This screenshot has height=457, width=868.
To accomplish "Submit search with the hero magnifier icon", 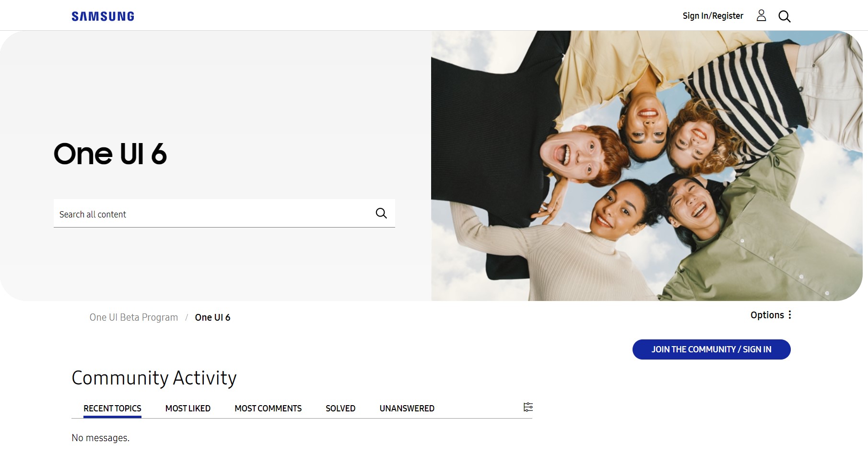I will [x=381, y=213].
